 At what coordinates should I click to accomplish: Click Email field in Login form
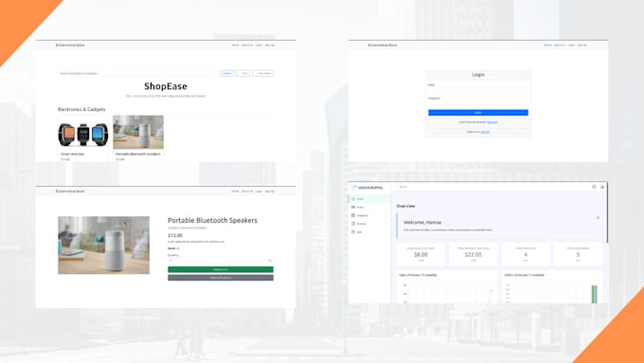pyautogui.click(x=478, y=89)
